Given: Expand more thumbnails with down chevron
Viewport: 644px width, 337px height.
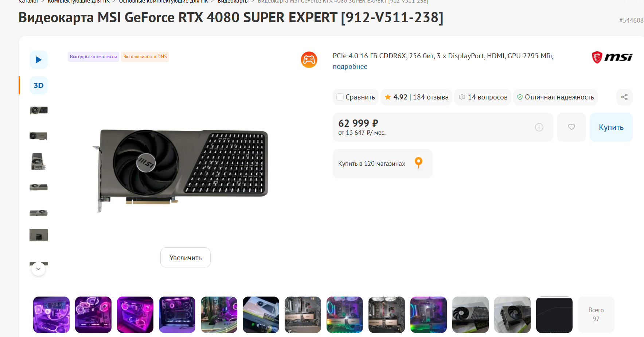Looking at the screenshot, I should (39, 269).
